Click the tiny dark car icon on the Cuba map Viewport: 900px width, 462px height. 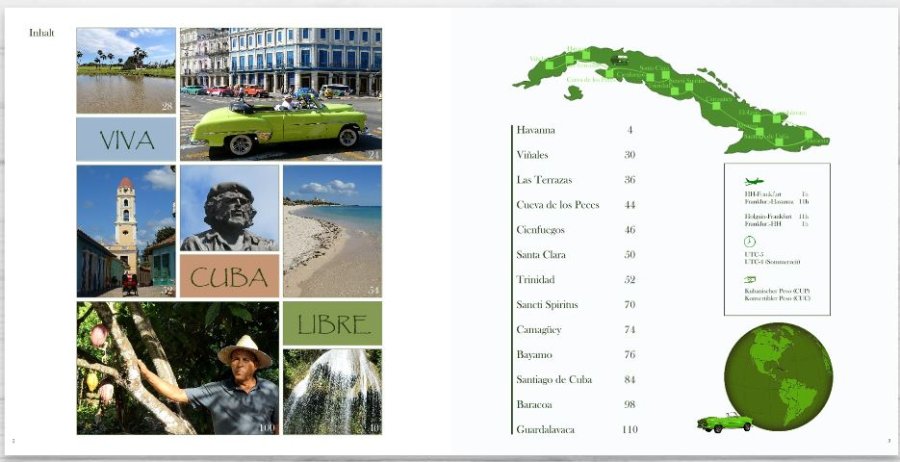click(618, 59)
